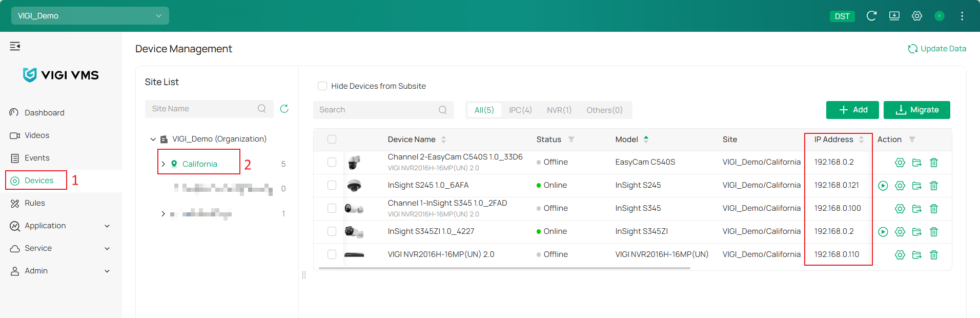Open settings for InSight S245 1.0_6AFA

900,186
